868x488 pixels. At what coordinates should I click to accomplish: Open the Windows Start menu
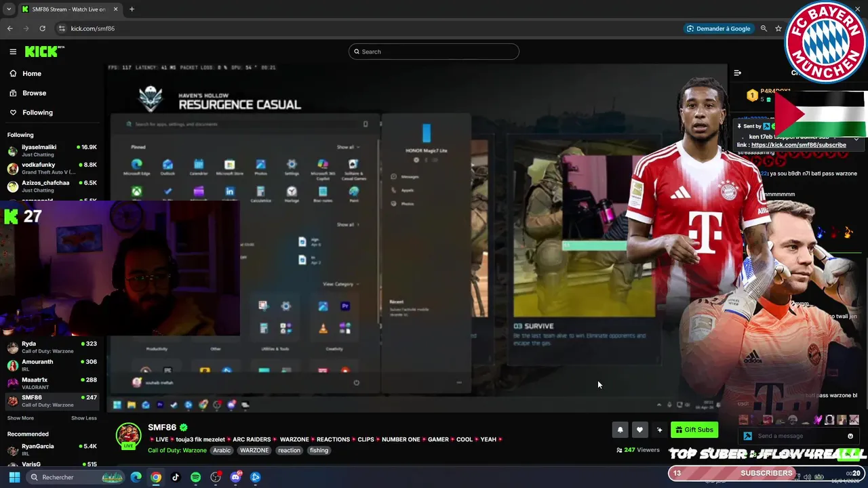14,477
